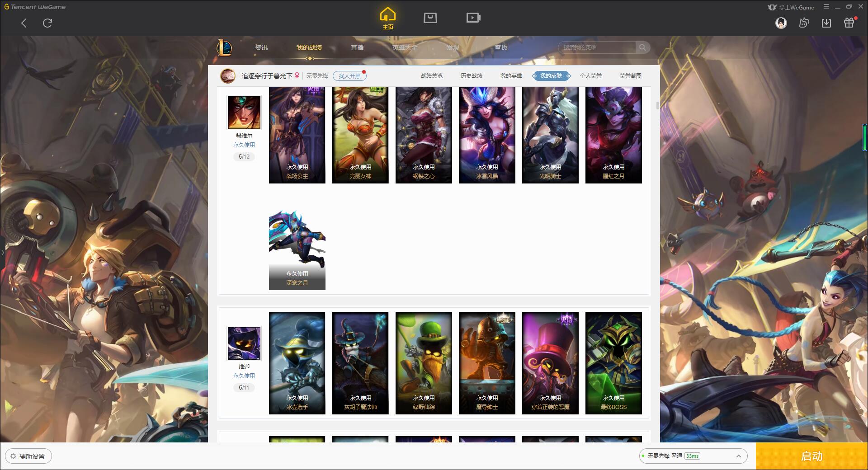Open the top-right hamburger menu icon
868x470 pixels.
[826, 7]
